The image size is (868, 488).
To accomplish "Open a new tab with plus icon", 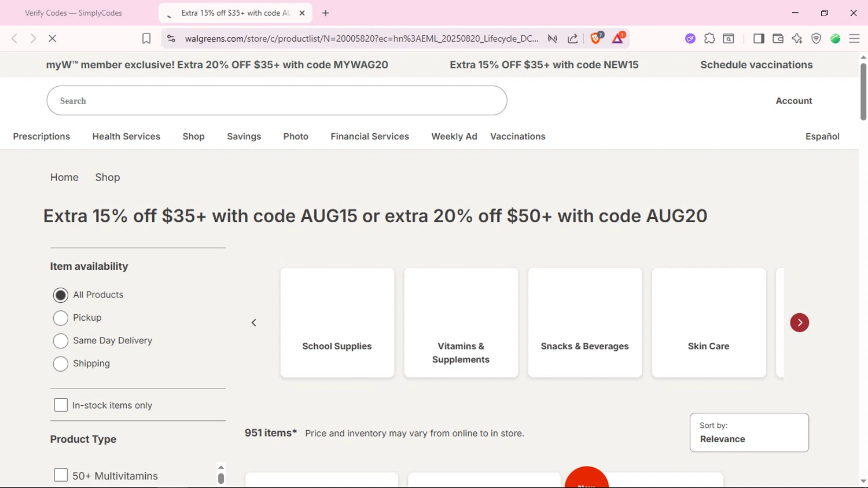I will tap(326, 13).
